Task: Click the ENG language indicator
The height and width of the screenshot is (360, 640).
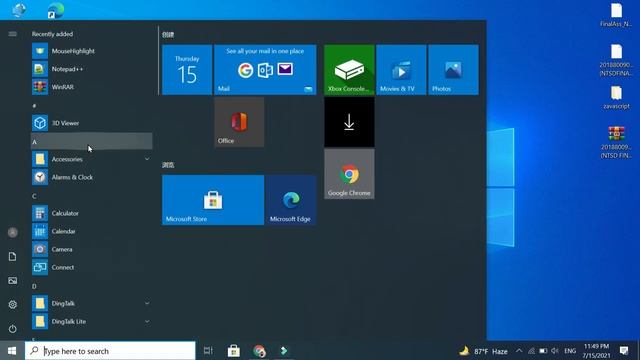Action: click(x=570, y=351)
